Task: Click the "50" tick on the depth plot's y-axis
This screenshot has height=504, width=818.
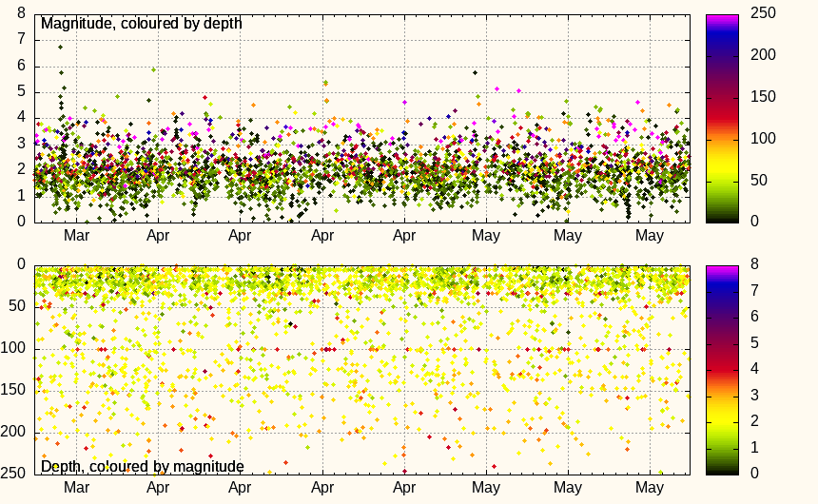Action: click(x=17, y=306)
